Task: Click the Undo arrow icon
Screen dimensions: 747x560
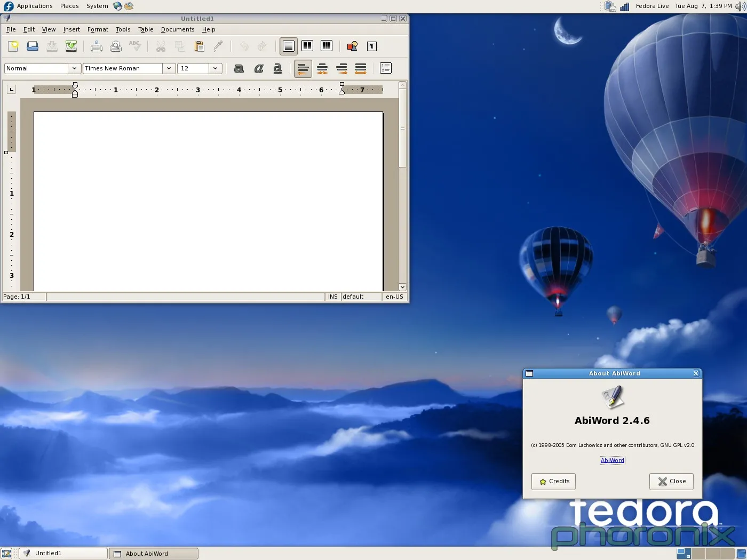Action: [x=244, y=46]
